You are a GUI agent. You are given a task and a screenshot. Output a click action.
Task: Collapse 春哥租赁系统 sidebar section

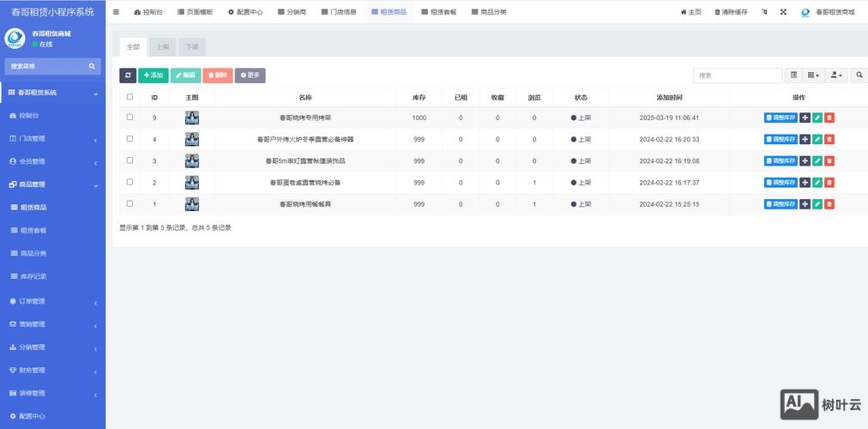click(52, 93)
